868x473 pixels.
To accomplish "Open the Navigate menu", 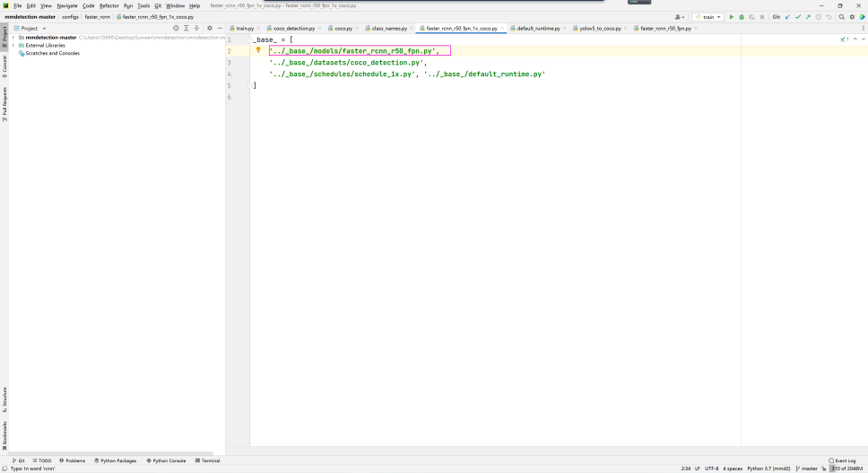I will [x=67, y=5].
